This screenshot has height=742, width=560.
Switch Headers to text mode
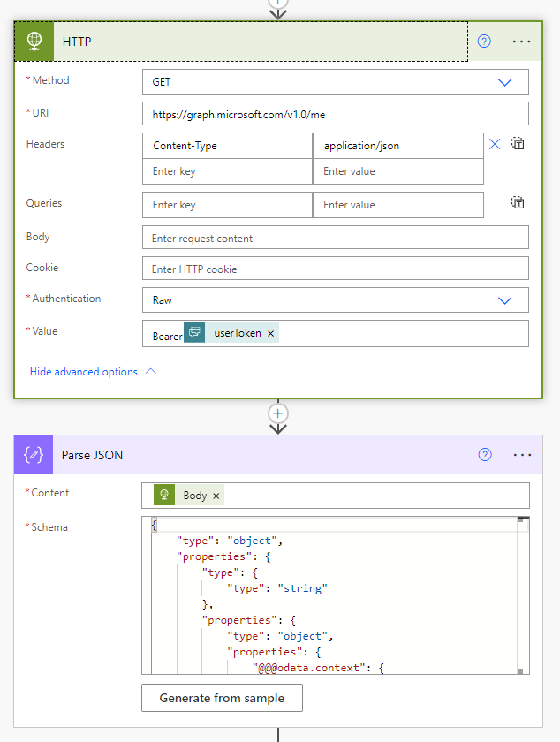518,144
